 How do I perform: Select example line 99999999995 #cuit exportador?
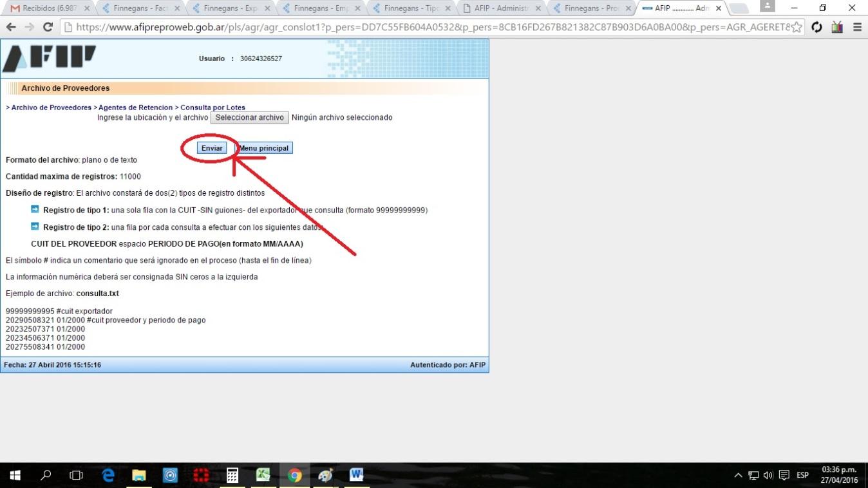pyautogui.click(x=59, y=312)
